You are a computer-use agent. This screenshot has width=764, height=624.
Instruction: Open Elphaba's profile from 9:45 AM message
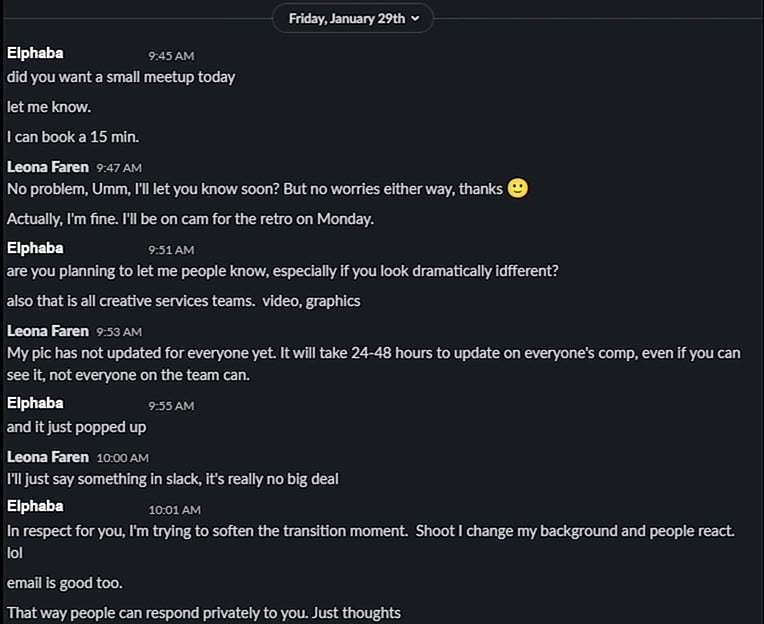tap(35, 53)
